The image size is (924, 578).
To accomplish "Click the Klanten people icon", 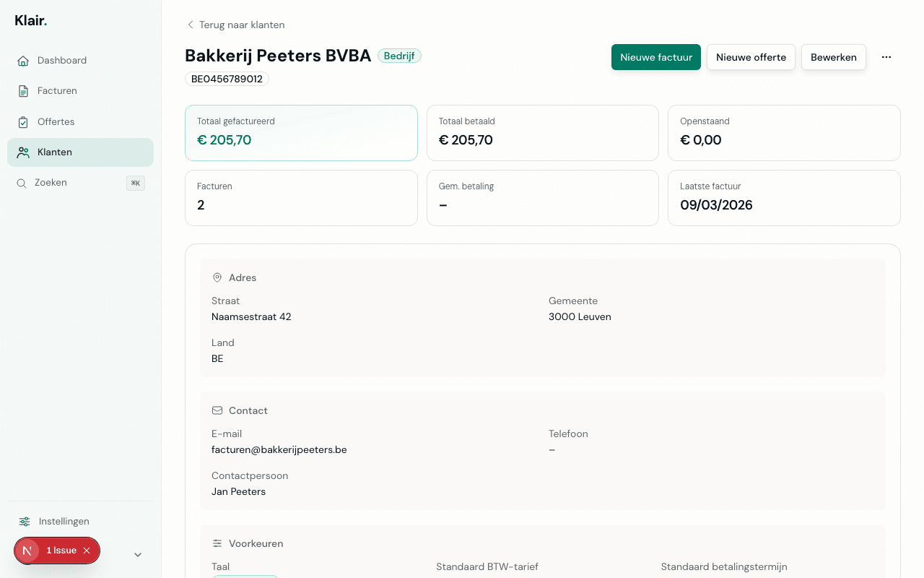I will (23, 152).
